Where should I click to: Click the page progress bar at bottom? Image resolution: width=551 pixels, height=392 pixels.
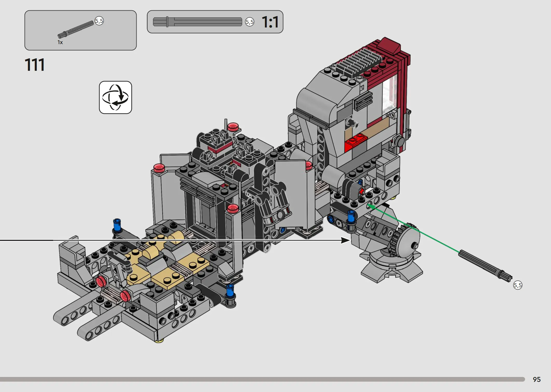coord(262,379)
